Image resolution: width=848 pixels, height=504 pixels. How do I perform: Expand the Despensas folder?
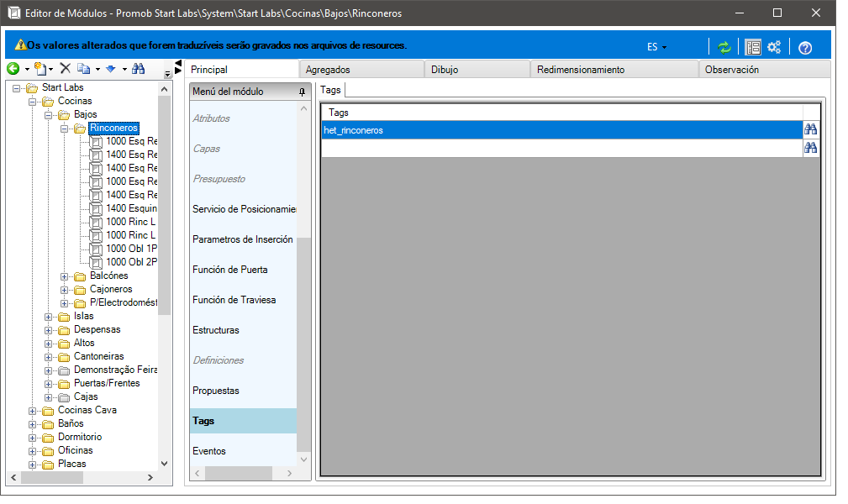point(48,330)
